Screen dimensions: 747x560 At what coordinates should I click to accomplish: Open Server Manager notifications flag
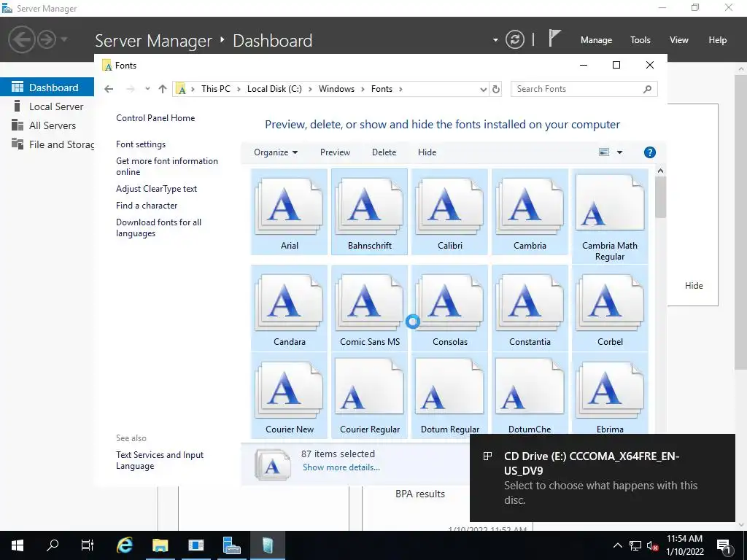[554, 39]
